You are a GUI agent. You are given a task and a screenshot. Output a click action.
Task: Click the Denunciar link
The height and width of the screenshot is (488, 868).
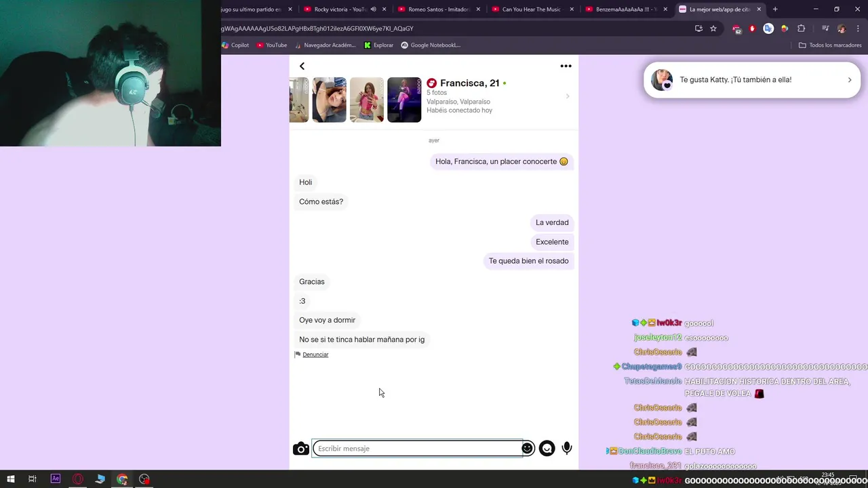pyautogui.click(x=315, y=354)
